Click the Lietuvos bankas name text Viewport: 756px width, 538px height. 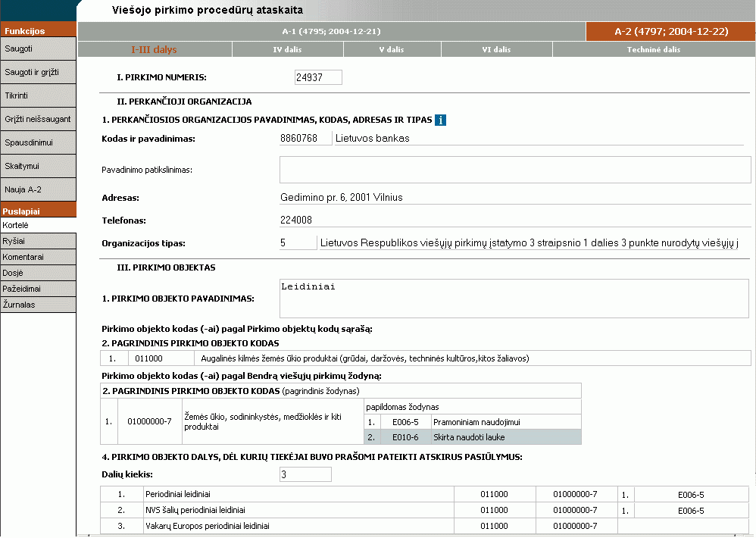tap(372, 139)
